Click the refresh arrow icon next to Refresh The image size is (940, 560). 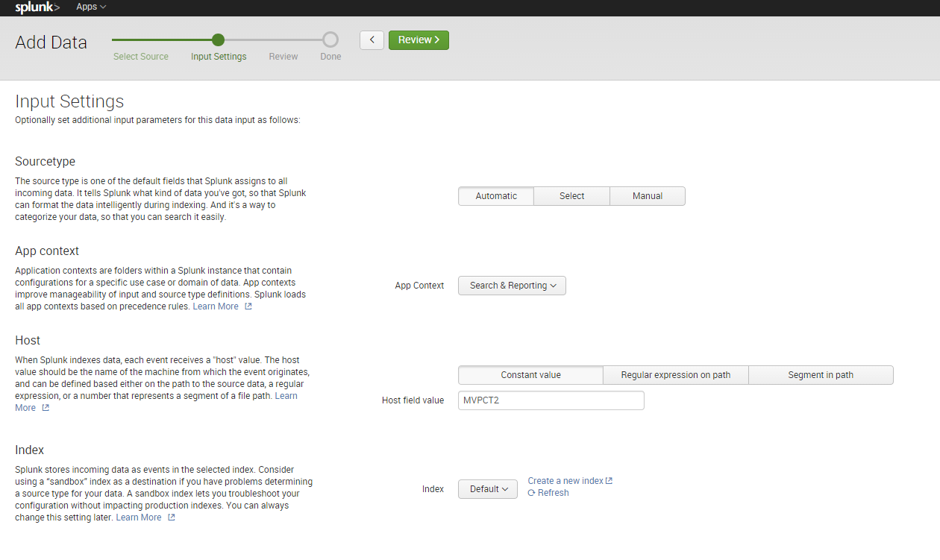[x=532, y=493]
